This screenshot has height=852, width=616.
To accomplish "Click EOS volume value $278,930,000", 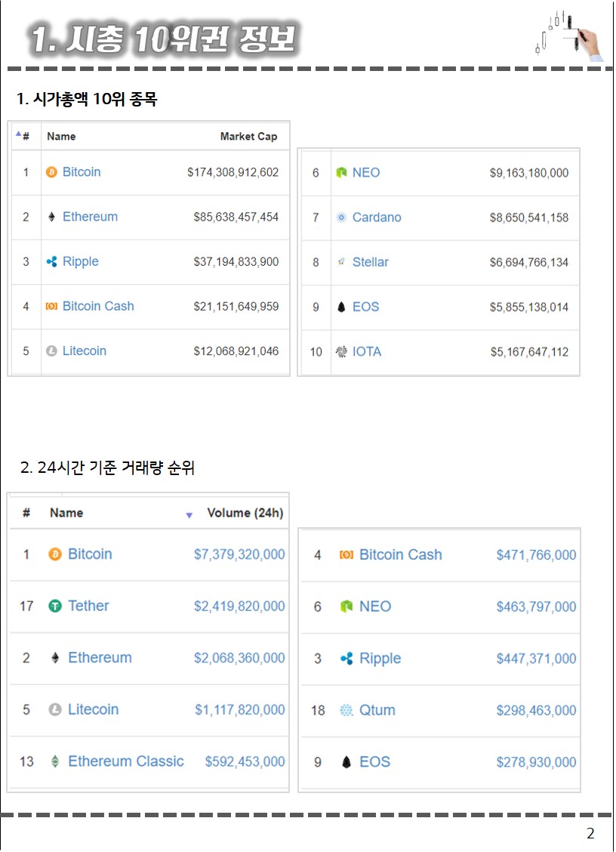I will click(536, 762).
